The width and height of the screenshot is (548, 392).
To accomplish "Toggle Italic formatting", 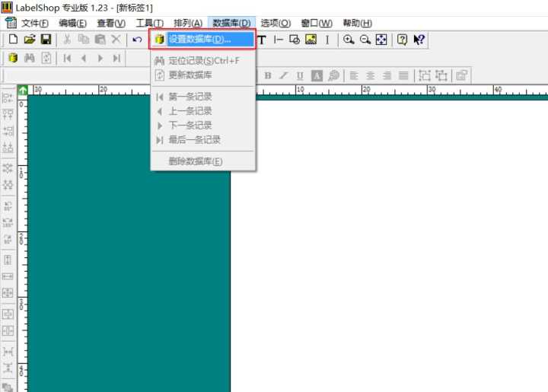I will tap(284, 75).
